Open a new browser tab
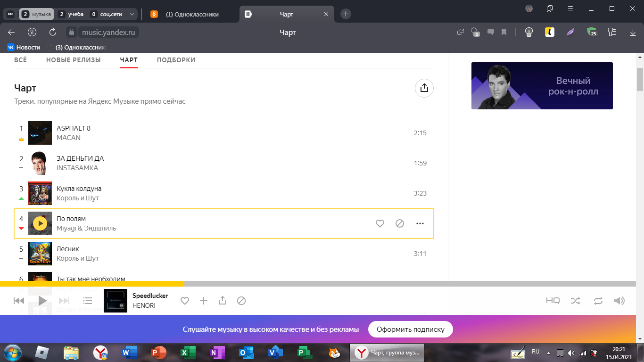 [x=346, y=14]
